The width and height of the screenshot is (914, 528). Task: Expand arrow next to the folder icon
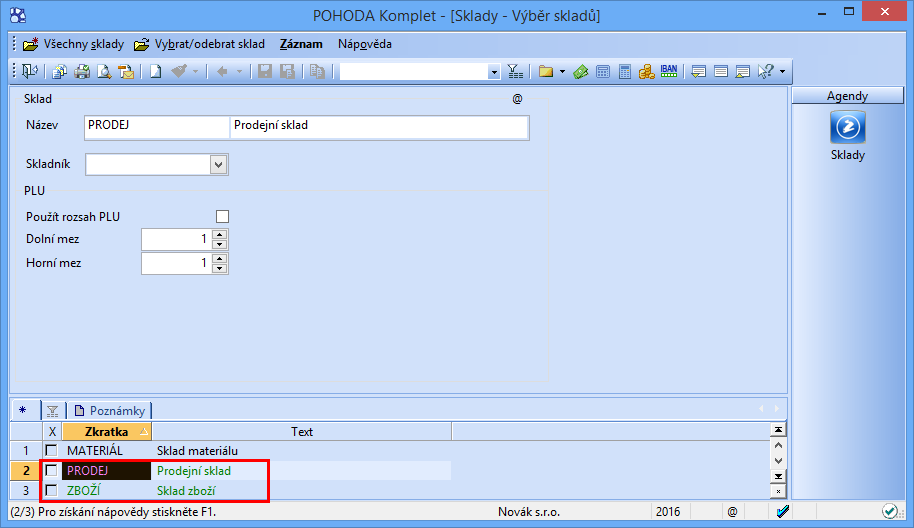point(562,72)
